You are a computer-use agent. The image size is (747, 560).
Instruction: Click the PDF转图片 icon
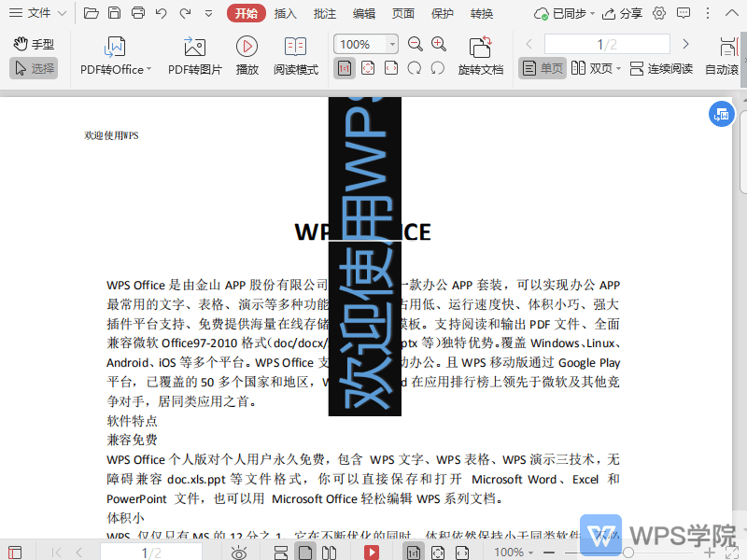click(194, 47)
